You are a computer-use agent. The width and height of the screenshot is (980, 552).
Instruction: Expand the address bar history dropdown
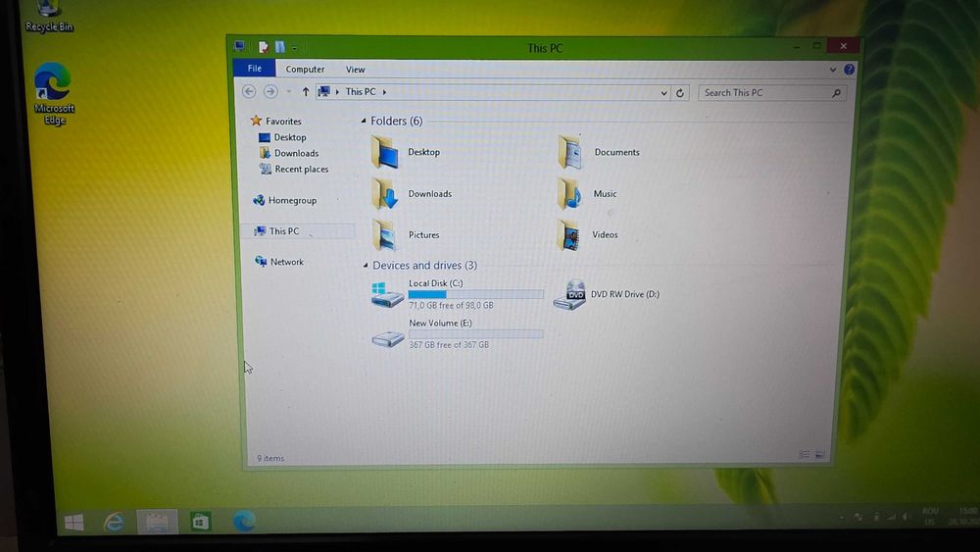(x=663, y=93)
